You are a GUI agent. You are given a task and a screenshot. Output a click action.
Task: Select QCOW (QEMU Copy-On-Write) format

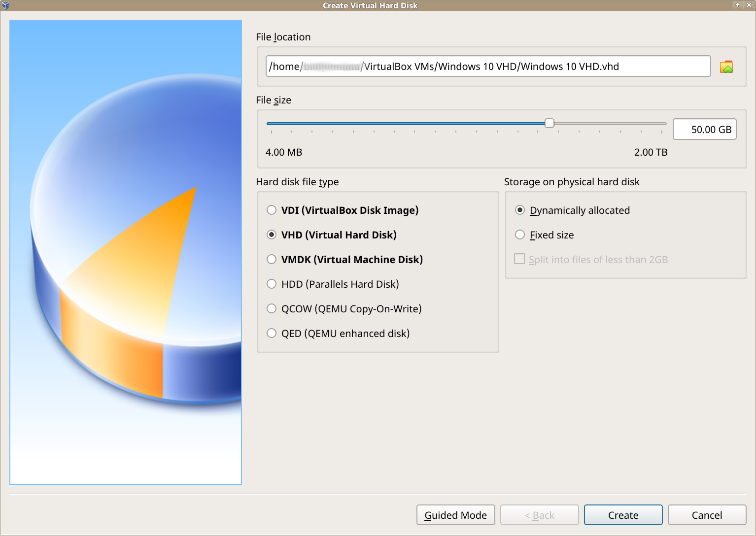(x=272, y=309)
